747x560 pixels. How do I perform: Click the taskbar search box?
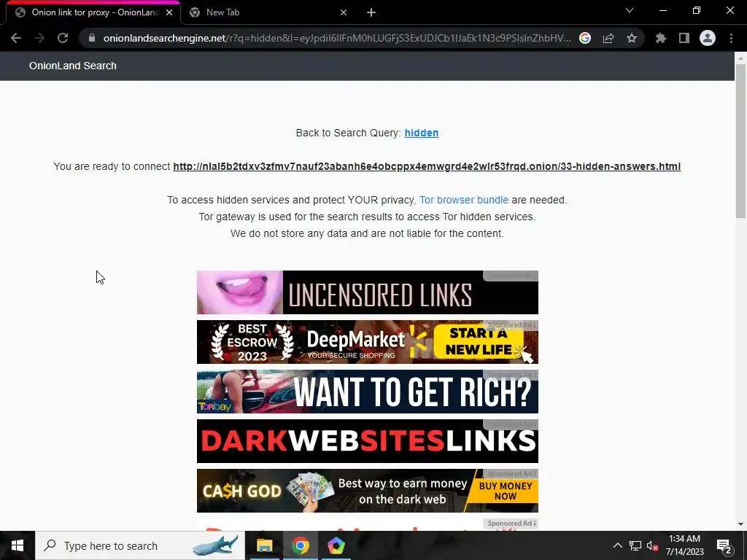point(139,545)
